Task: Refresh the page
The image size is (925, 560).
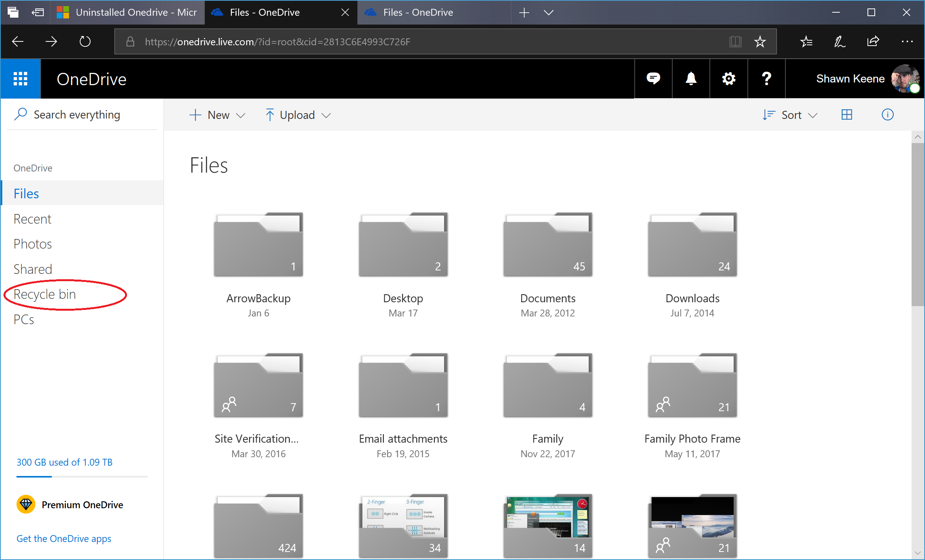Action: [85, 41]
